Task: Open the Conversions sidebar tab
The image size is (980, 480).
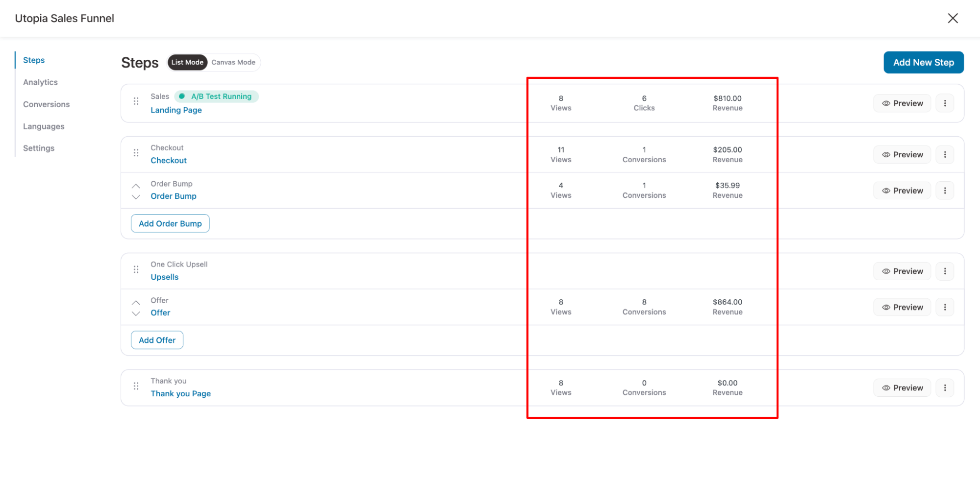Action: (x=46, y=104)
